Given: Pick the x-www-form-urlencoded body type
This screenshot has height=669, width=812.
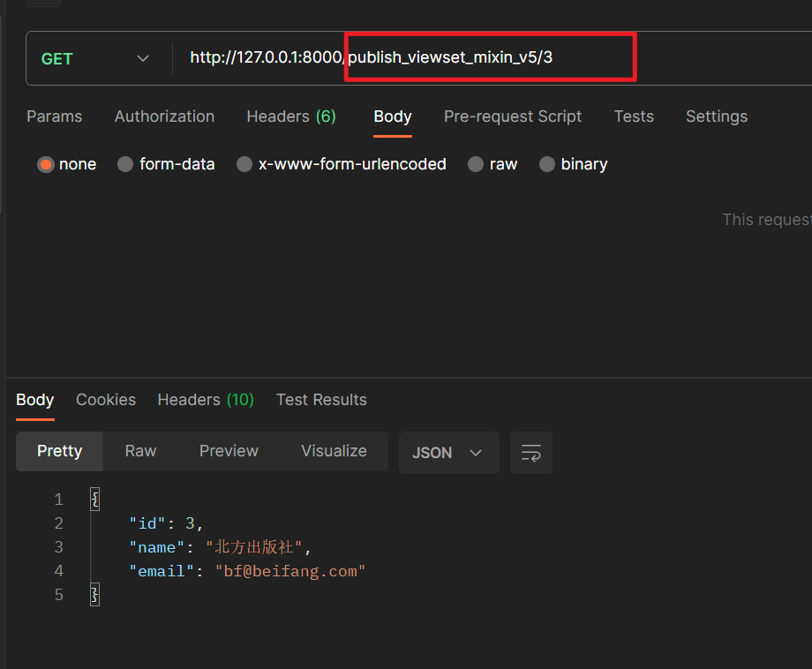Looking at the screenshot, I should (244, 163).
